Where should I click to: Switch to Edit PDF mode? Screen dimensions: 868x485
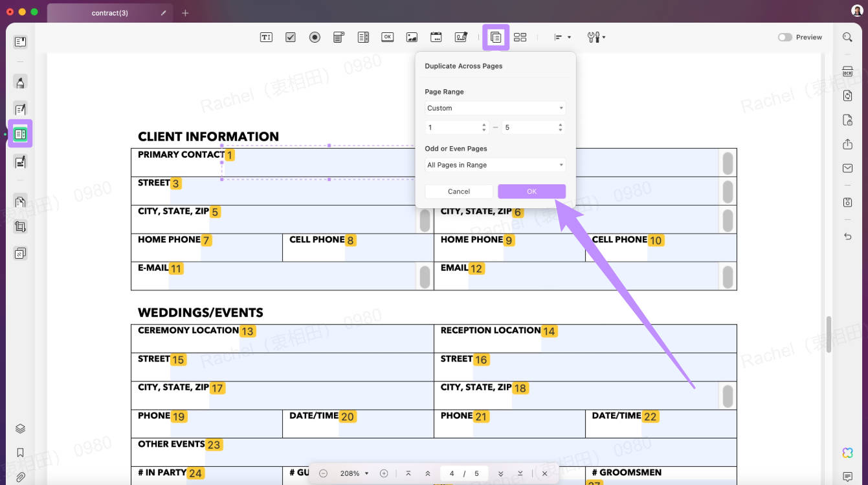(20, 109)
